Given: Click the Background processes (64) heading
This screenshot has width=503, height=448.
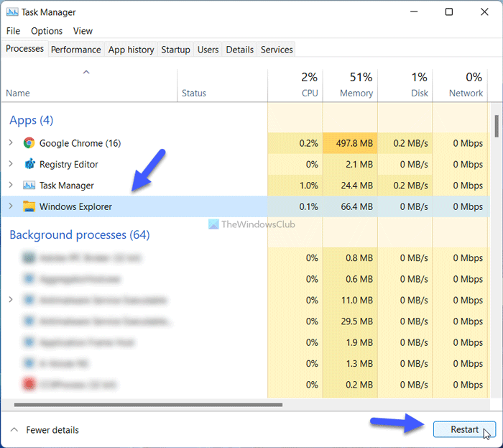Looking at the screenshot, I should tap(80, 235).
